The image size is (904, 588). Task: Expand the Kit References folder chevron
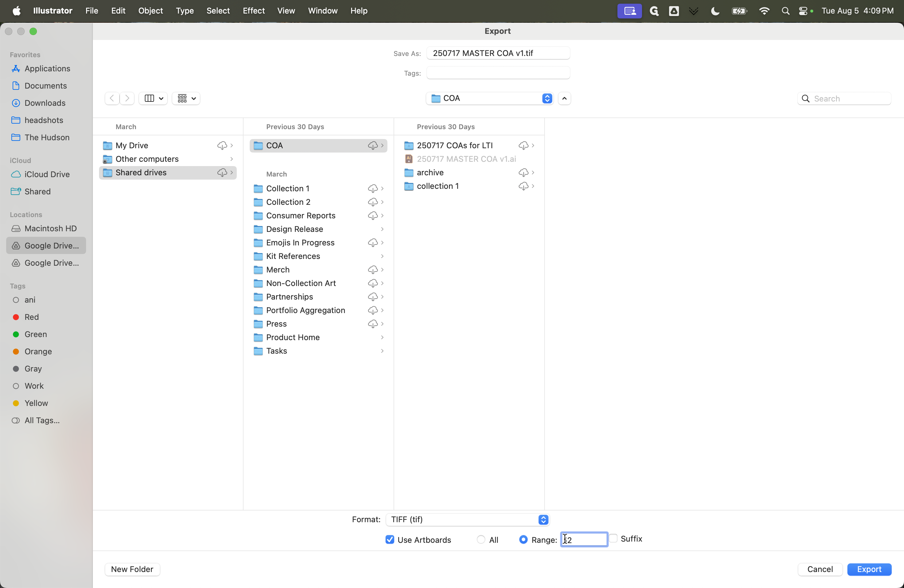pyautogui.click(x=382, y=256)
